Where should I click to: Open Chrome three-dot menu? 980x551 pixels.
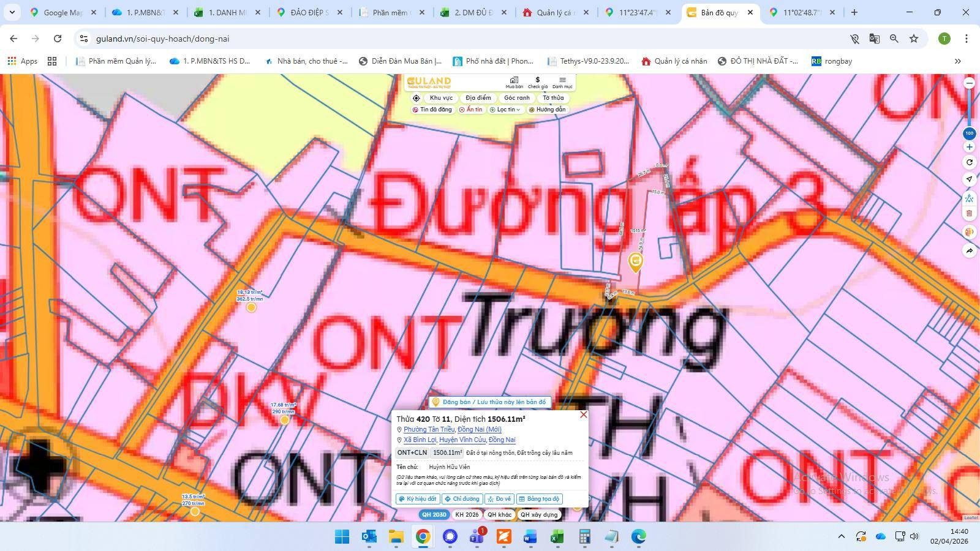[x=967, y=39]
